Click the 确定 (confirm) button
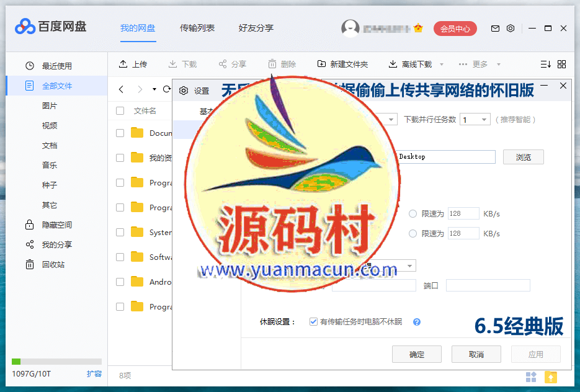Image resolution: width=580 pixels, height=392 pixels. coord(416,354)
